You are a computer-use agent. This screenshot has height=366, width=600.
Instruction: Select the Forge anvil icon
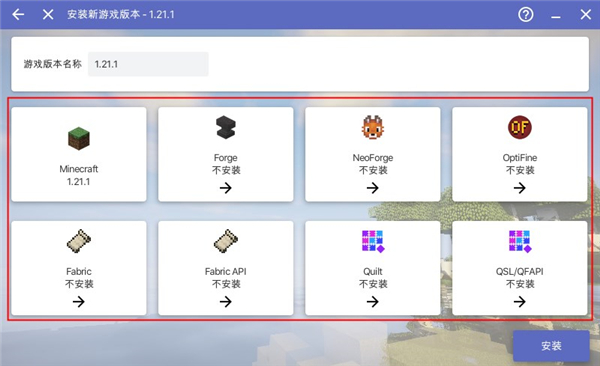226,127
